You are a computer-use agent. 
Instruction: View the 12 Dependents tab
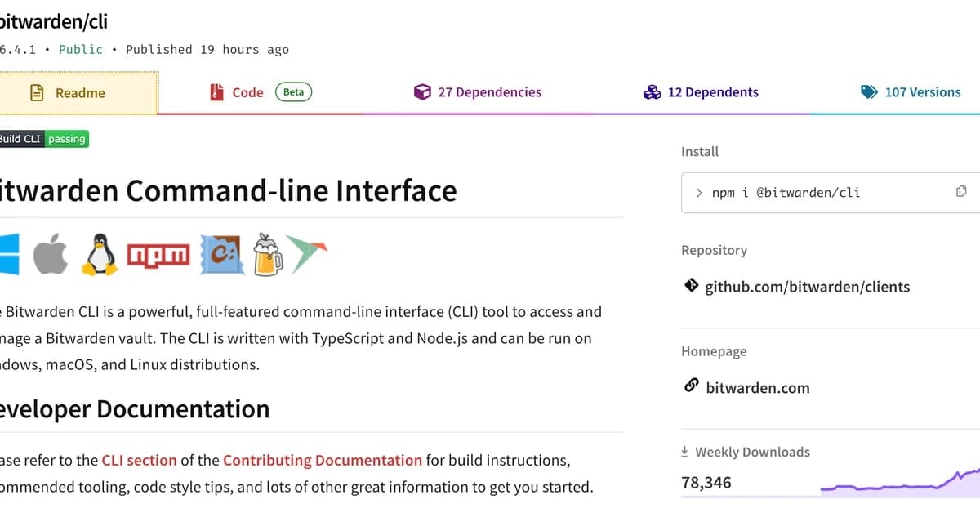(700, 92)
